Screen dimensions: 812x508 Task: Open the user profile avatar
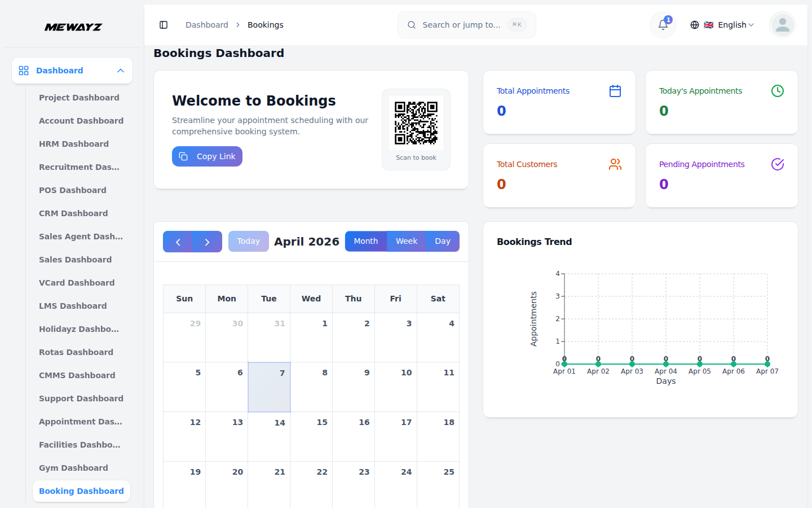782,25
